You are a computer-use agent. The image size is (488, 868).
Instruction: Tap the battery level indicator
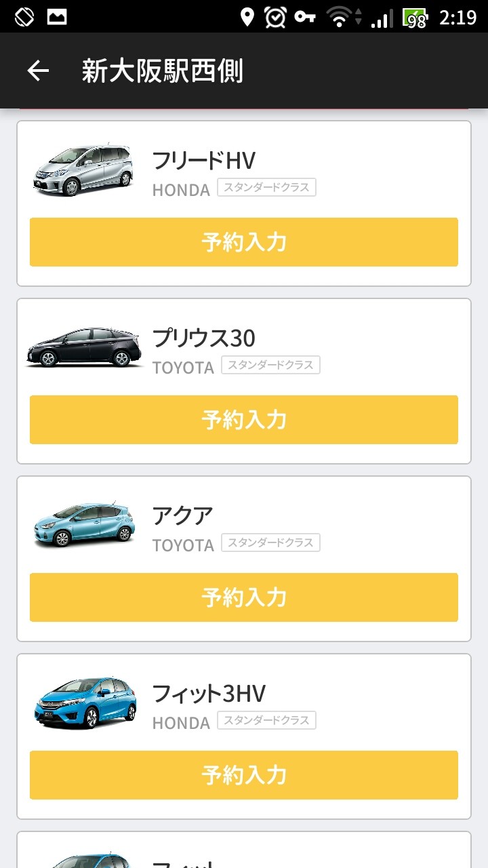point(415,18)
